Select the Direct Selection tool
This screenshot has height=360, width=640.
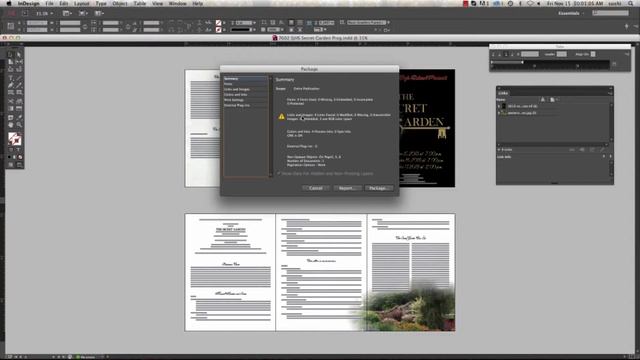click(x=19, y=54)
